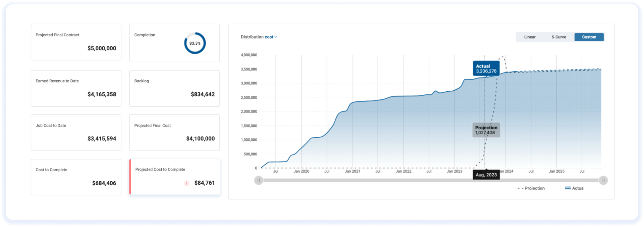This screenshot has height=227, width=644.
Task: Open the Projected Final Contract card
Action: pyautogui.click(x=76, y=42)
